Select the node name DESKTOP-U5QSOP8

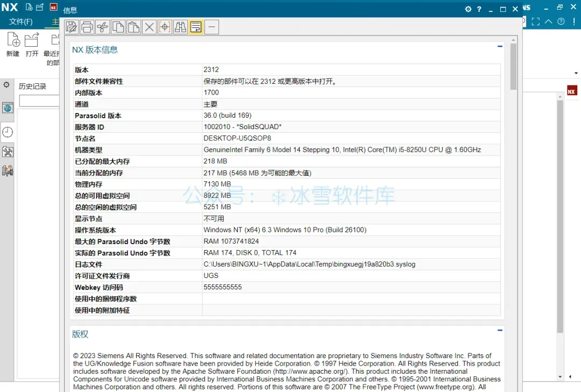[237, 138]
